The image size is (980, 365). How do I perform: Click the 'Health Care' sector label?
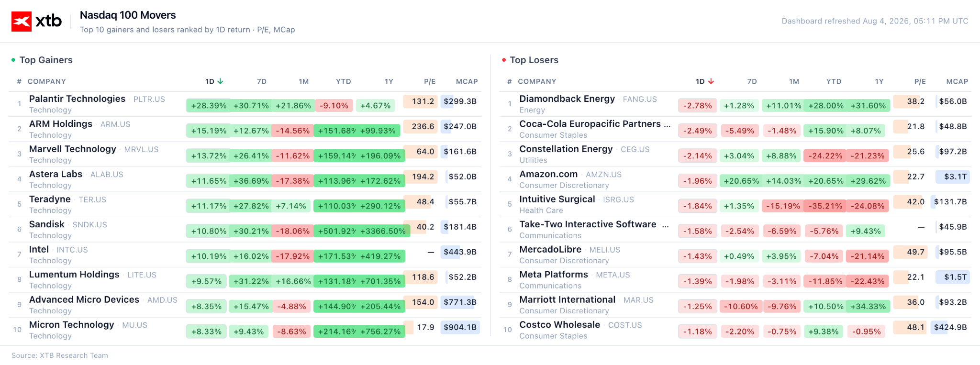[x=541, y=210]
